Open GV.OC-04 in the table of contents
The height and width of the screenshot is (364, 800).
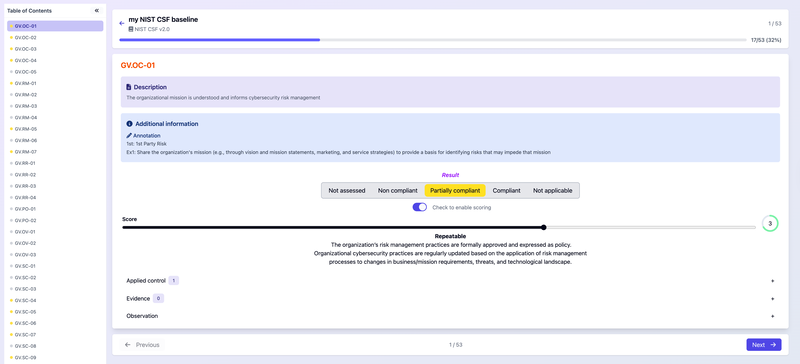click(x=26, y=60)
